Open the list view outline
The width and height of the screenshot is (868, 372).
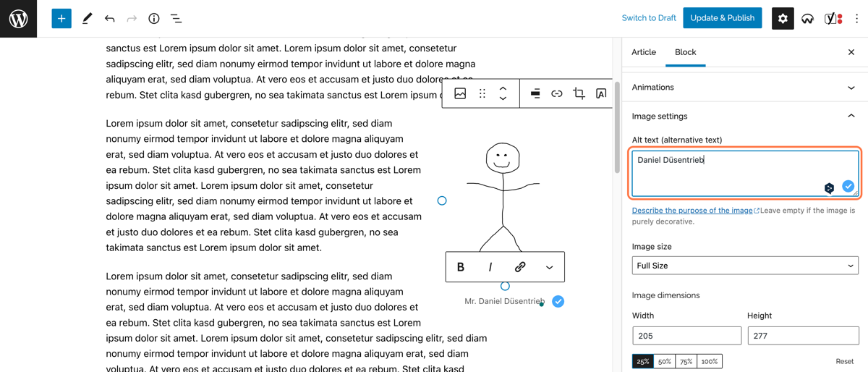pyautogui.click(x=176, y=18)
